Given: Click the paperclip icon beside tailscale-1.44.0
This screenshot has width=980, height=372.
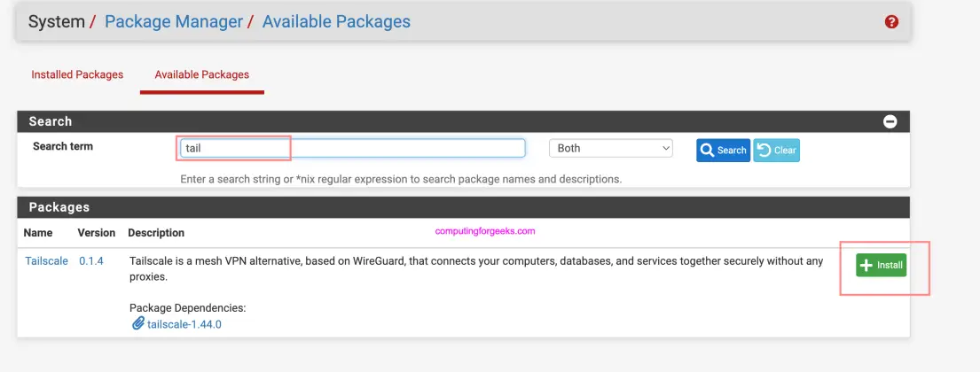Looking at the screenshot, I should point(138,324).
